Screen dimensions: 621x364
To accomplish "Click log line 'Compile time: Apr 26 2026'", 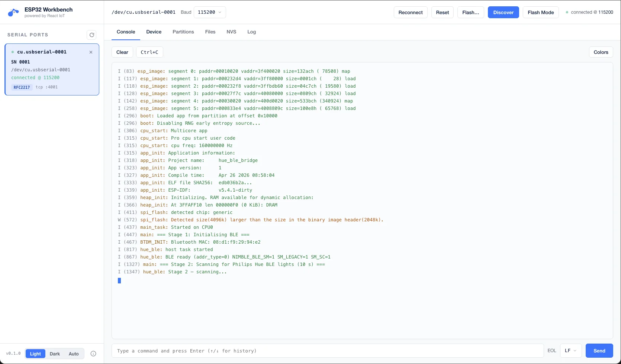I will (x=196, y=175).
